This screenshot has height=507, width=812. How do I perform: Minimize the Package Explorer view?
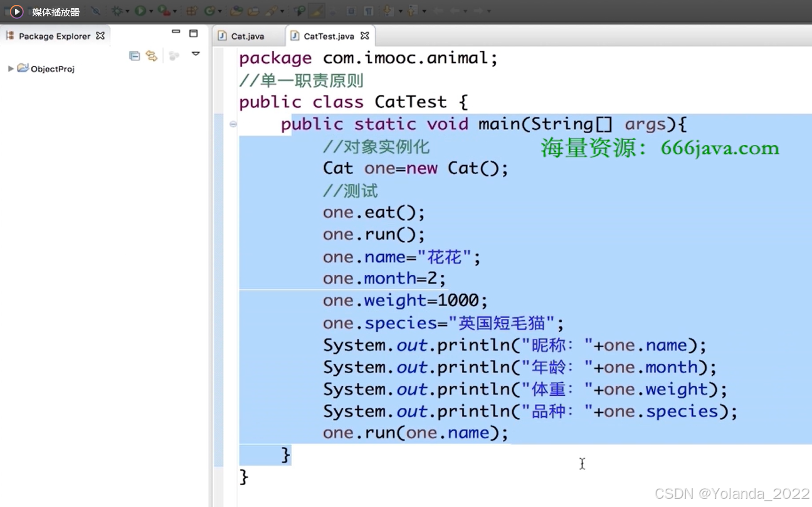(x=176, y=32)
